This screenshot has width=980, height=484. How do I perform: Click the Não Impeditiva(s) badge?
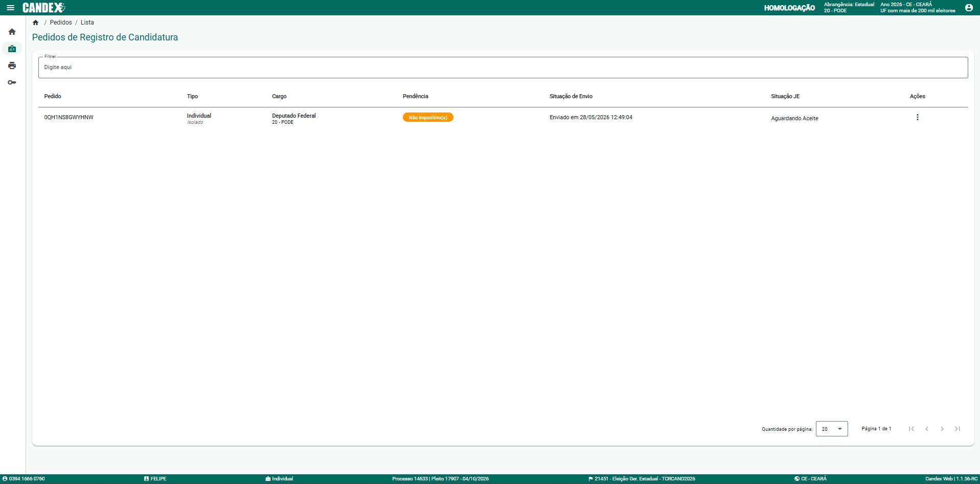[x=428, y=117]
